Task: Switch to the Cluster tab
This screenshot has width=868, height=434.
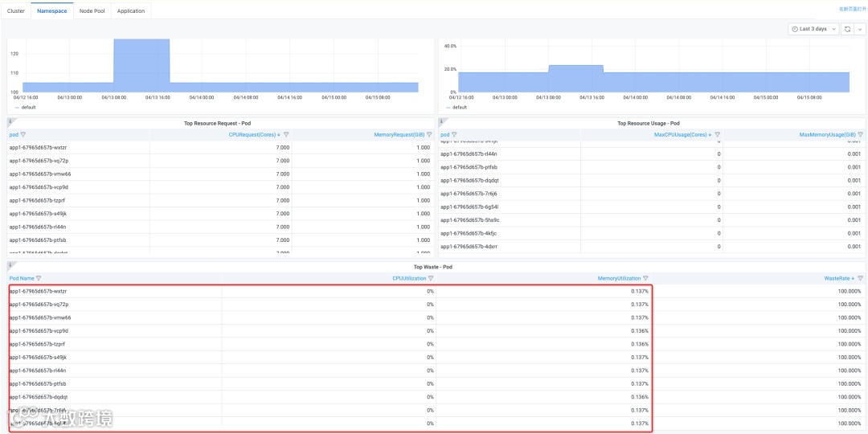Action: click(15, 11)
